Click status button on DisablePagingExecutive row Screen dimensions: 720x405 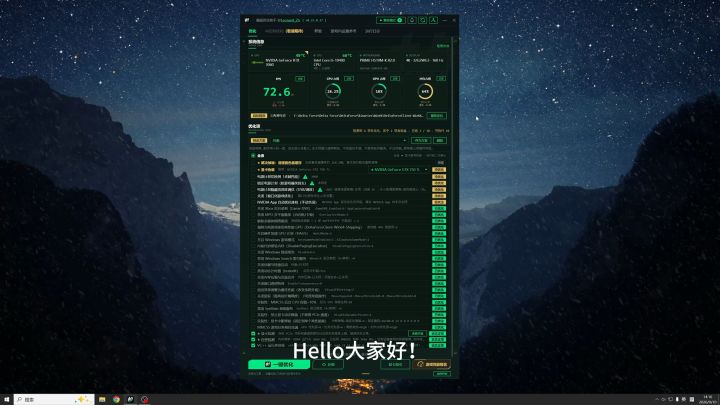pyautogui.click(x=439, y=246)
